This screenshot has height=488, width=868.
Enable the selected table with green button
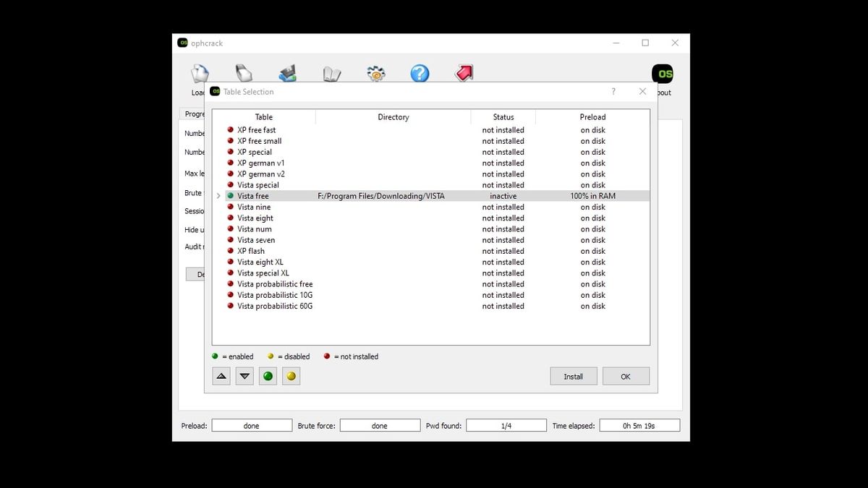pyautogui.click(x=268, y=375)
